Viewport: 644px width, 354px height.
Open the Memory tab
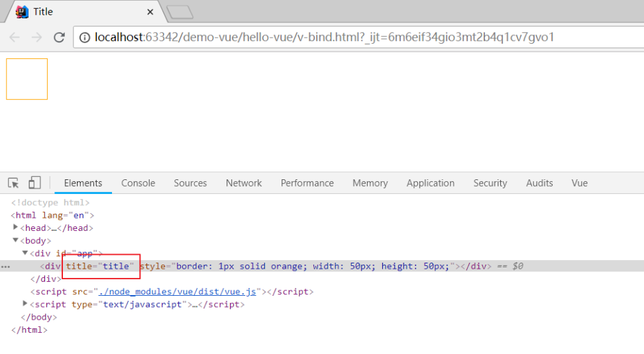point(370,183)
